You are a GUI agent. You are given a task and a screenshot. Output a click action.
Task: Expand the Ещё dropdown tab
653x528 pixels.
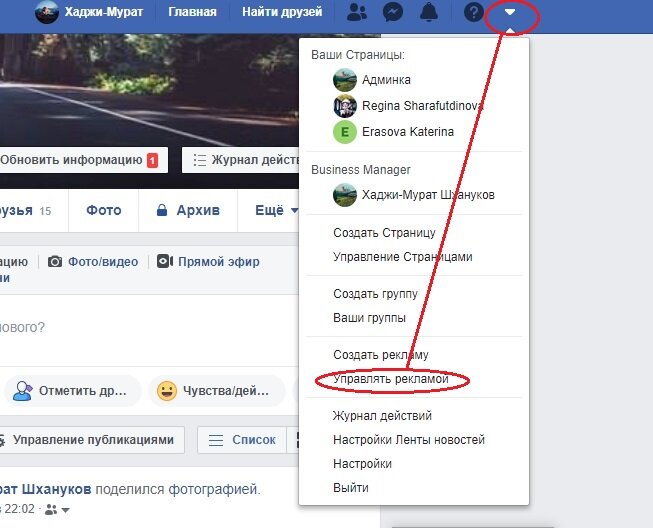pos(276,210)
